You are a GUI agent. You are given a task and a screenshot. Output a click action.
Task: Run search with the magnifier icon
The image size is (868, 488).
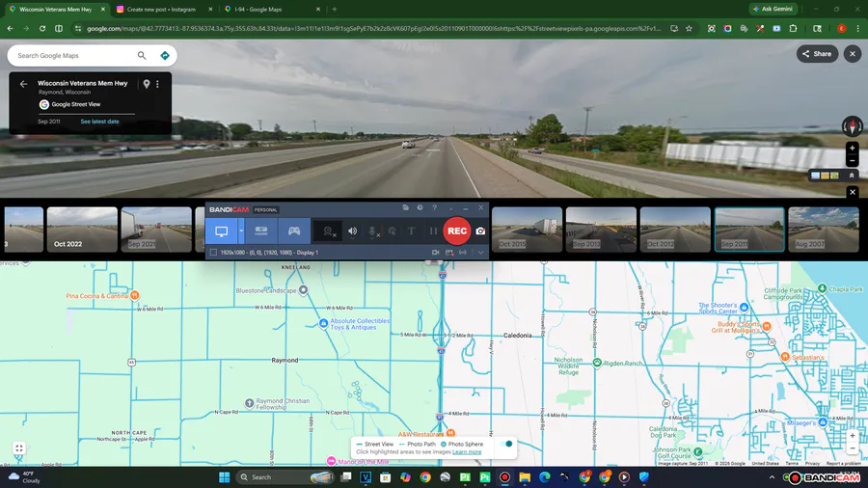[x=142, y=55]
